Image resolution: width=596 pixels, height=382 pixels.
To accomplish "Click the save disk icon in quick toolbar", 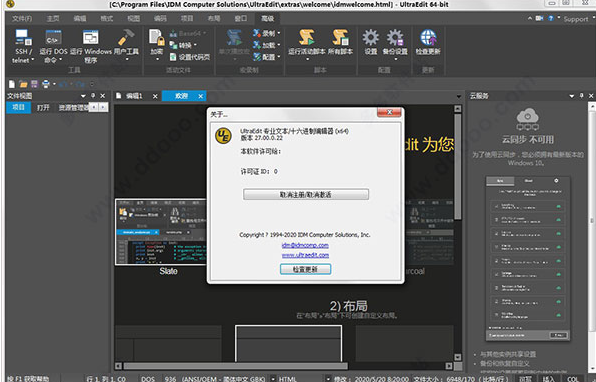I will [x=34, y=84].
